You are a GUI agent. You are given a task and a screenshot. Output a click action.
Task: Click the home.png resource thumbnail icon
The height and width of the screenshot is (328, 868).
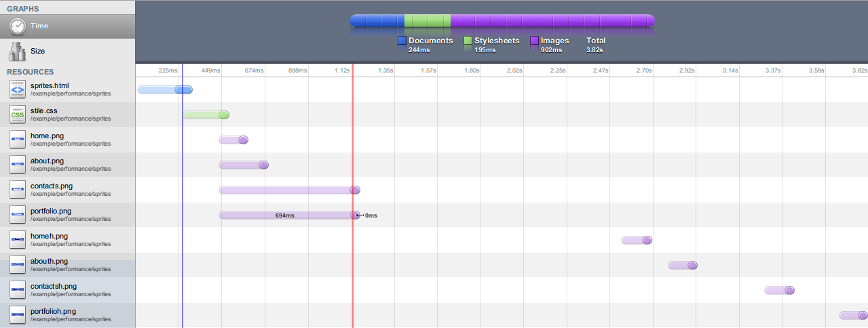tap(18, 140)
